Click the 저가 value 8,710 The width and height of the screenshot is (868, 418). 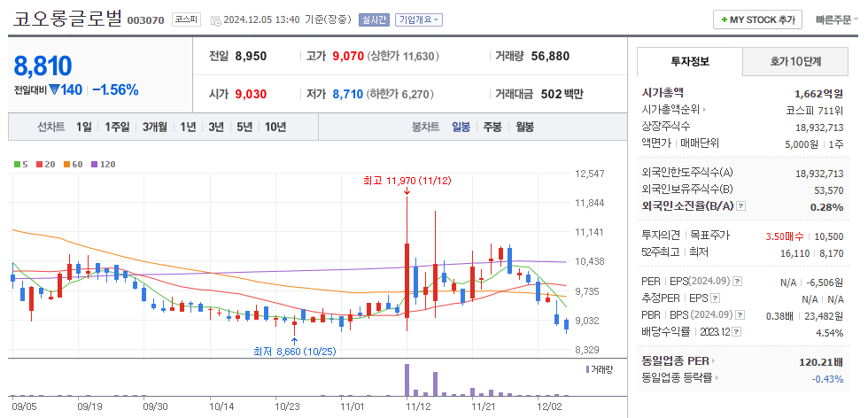(x=348, y=94)
